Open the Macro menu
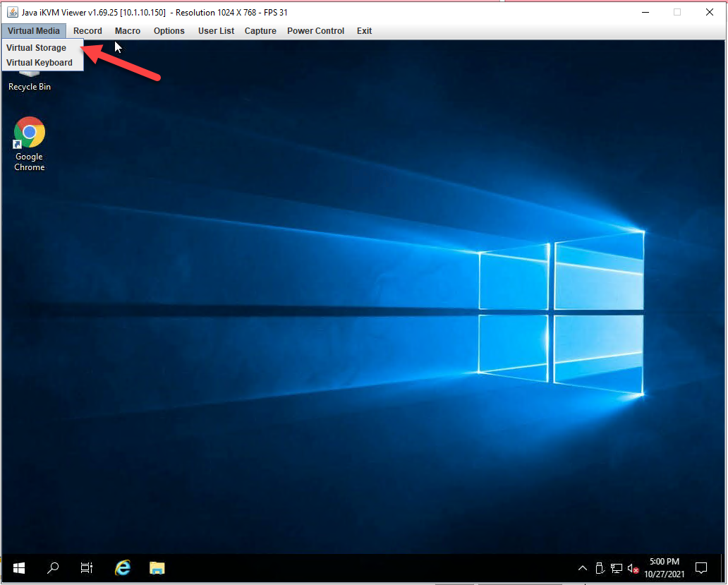Screen dimensions: 728x585 (128, 31)
